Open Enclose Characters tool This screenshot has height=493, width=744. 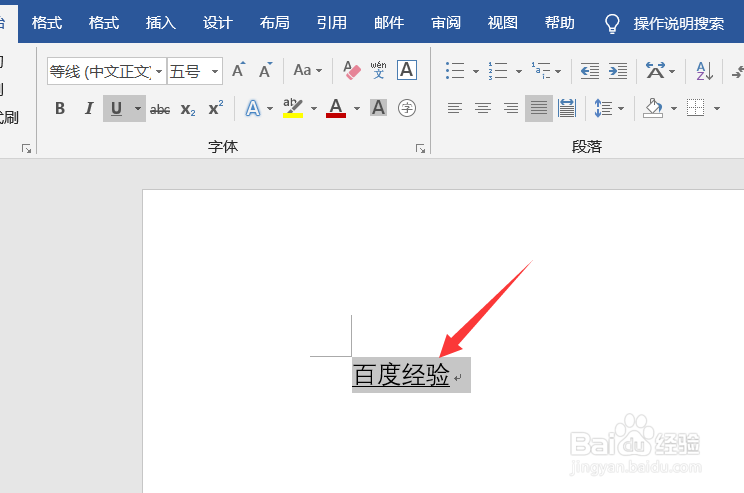pos(407,108)
